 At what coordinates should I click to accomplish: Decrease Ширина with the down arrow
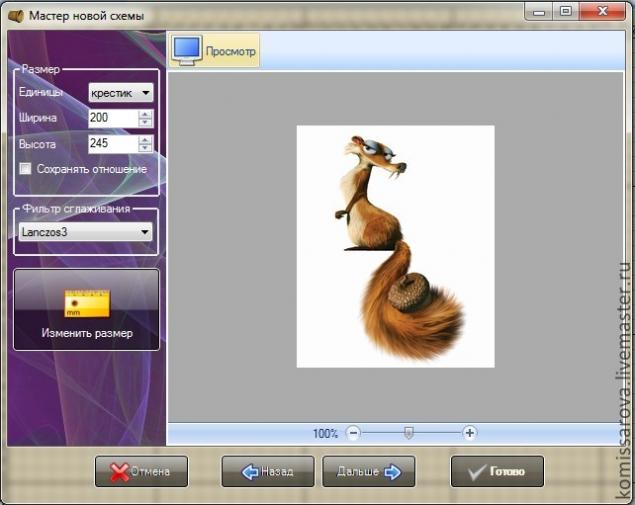145,122
